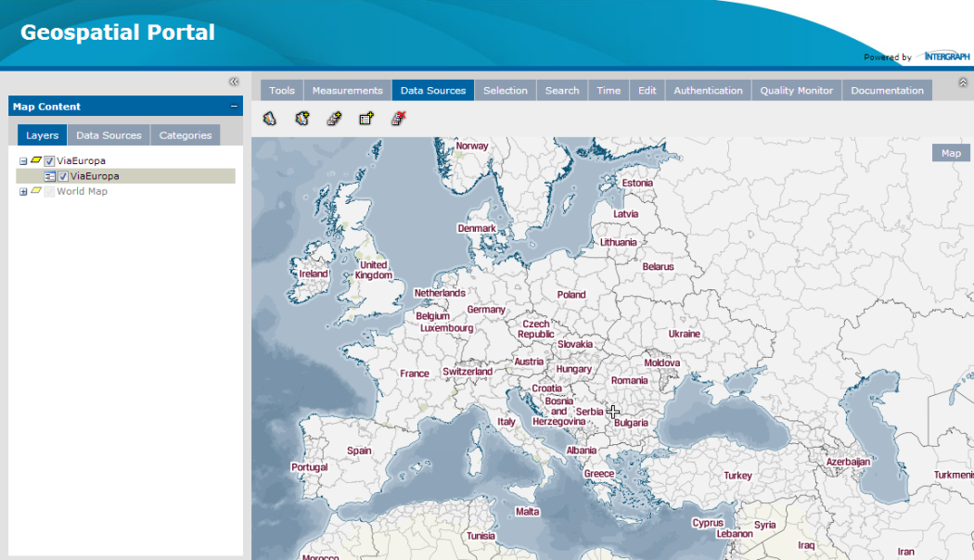
Task: Switch to the Measurements tab
Action: 347,91
